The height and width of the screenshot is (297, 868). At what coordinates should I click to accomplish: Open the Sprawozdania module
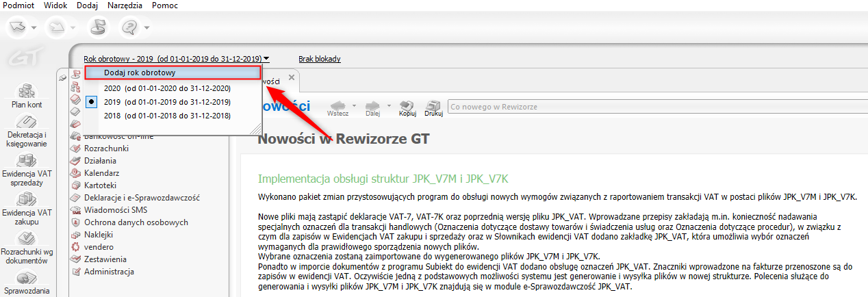27,283
